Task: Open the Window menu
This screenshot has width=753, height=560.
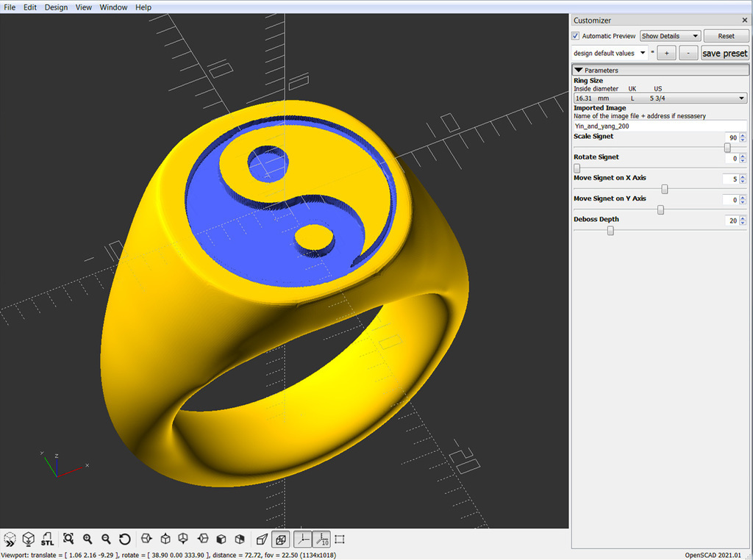Action: (x=113, y=7)
